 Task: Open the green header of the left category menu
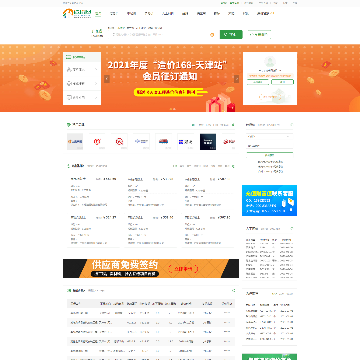[x=82, y=57]
